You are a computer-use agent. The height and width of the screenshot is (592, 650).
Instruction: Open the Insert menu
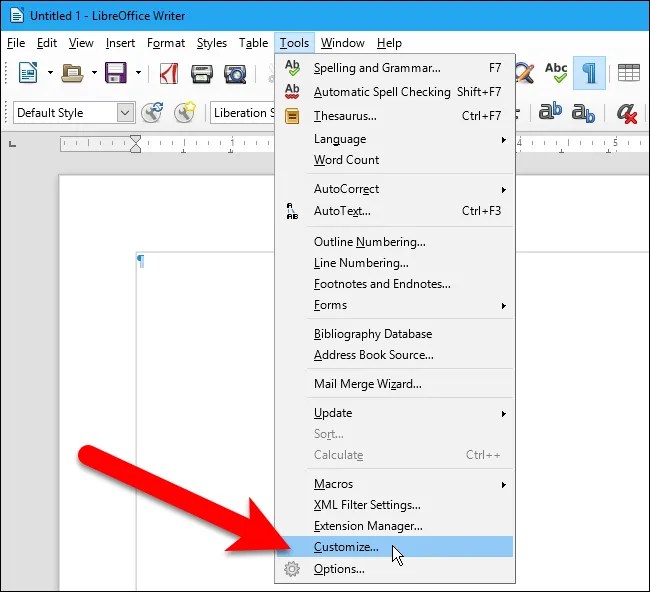coord(120,43)
